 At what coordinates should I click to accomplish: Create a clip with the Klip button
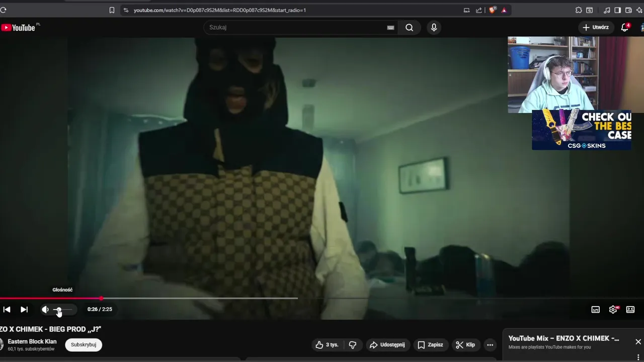pos(465,345)
